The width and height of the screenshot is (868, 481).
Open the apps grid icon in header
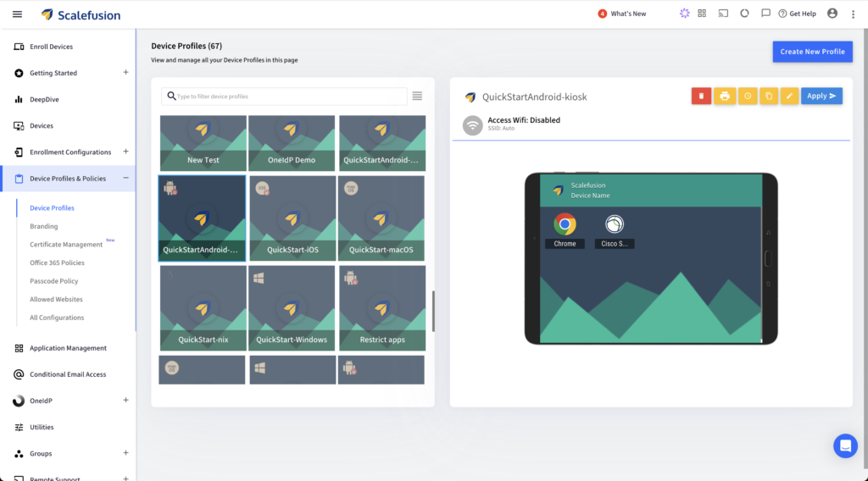click(702, 14)
